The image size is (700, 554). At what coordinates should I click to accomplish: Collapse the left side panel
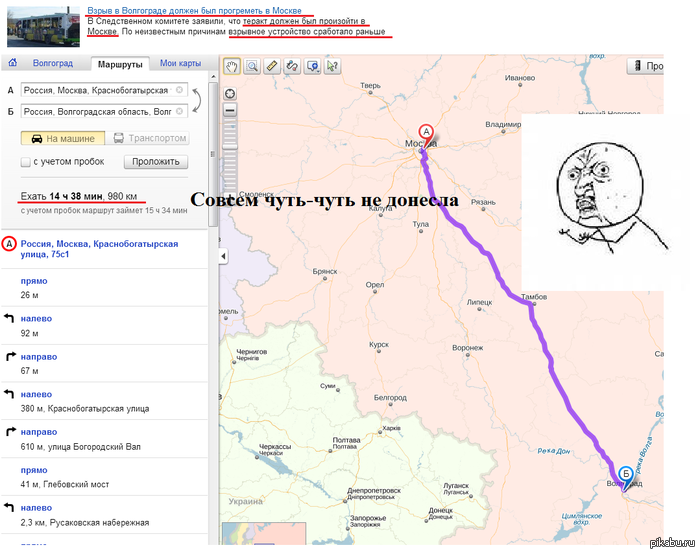pos(224,258)
